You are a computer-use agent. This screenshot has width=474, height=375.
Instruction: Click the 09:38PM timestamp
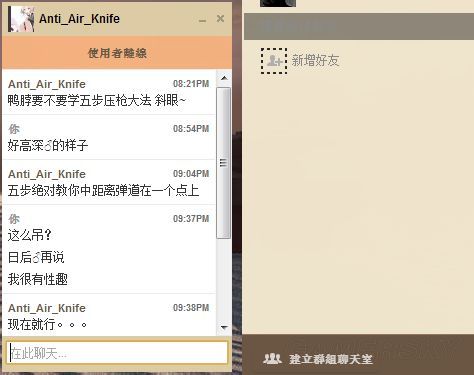(x=191, y=308)
